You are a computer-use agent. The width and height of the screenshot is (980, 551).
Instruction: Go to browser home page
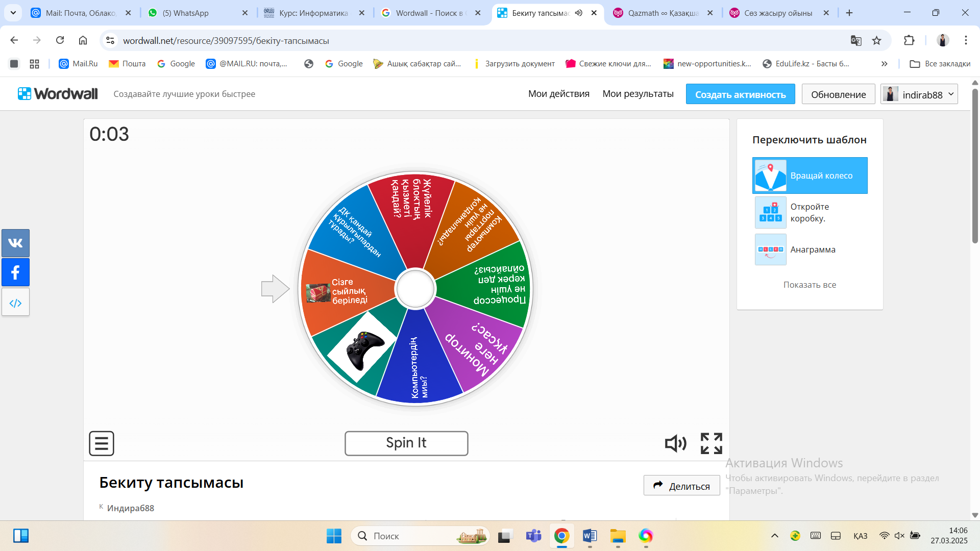coord(83,40)
